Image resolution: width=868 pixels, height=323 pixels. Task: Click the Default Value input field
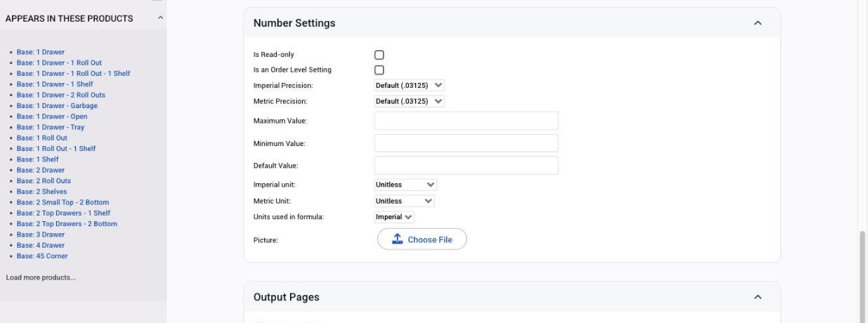[x=466, y=166]
